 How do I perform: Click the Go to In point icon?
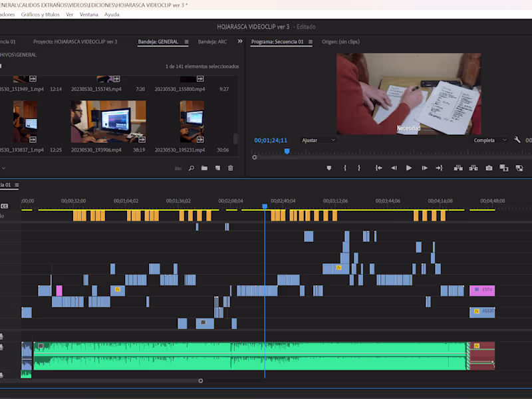pos(379,168)
